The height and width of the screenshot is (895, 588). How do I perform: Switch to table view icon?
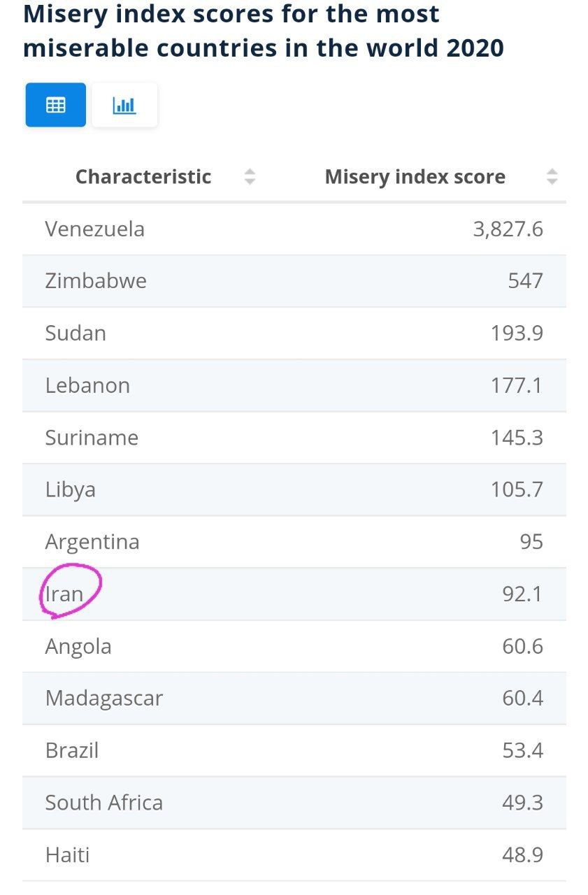tap(56, 105)
